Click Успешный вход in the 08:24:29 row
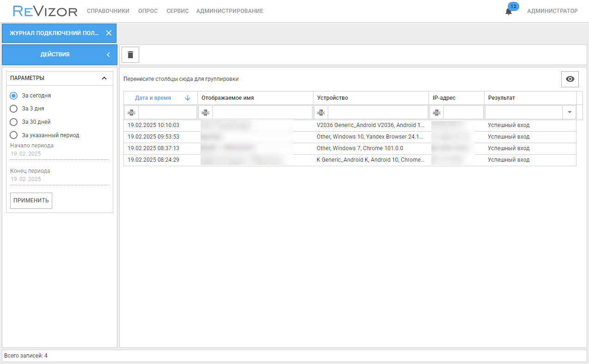Screen dimensions: 589x364 click(x=509, y=160)
